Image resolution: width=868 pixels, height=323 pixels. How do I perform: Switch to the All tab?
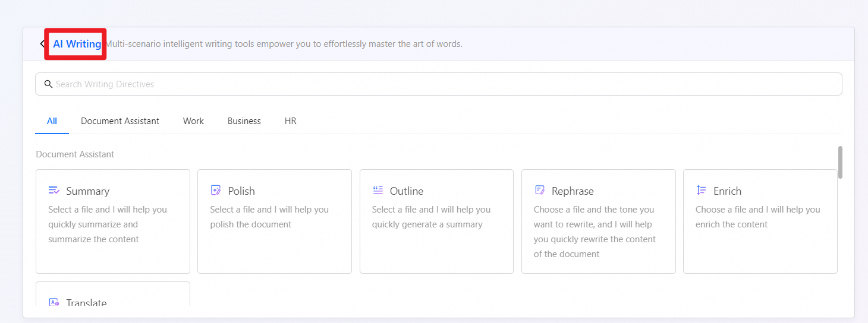click(x=52, y=121)
